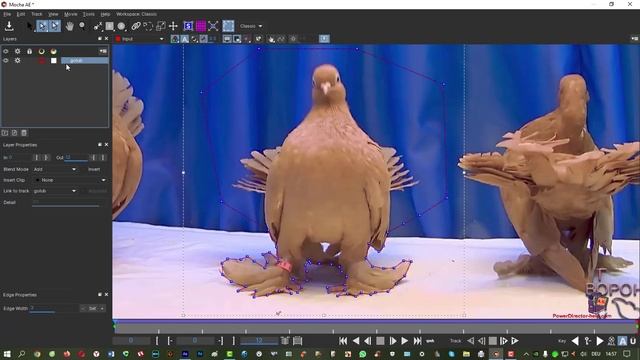Choose the arrow Pick tool
This screenshot has height=360, width=640.
(29, 26)
